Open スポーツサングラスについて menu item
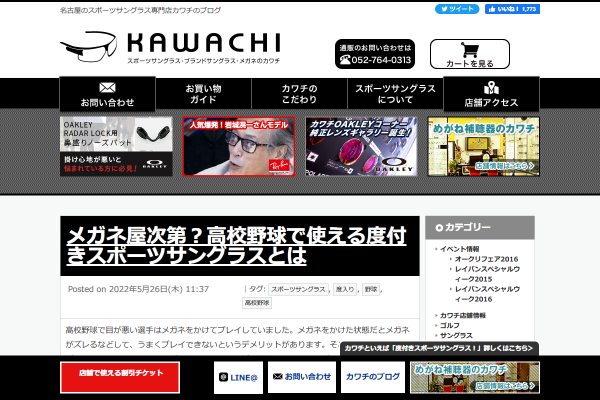Screen dimensions: 600x400 point(395,94)
